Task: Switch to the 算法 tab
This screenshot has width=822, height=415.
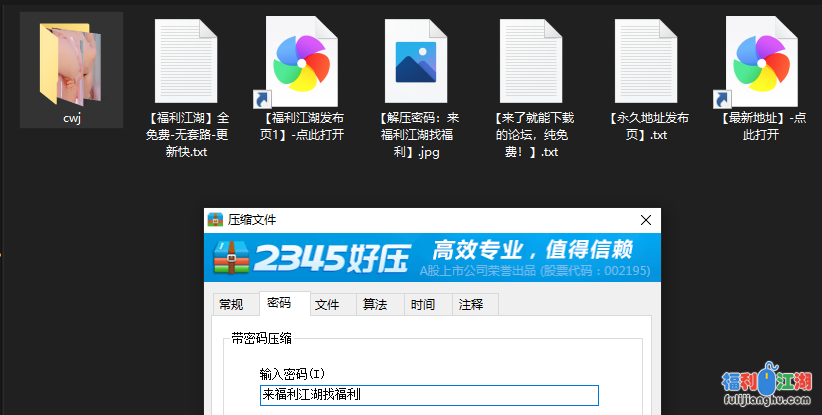Action: [375, 305]
